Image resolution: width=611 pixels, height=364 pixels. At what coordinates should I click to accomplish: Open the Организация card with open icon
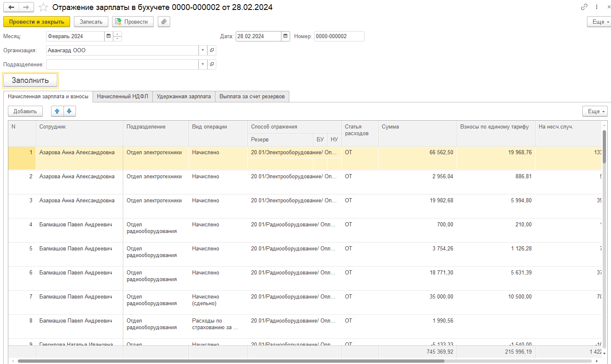click(x=212, y=50)
